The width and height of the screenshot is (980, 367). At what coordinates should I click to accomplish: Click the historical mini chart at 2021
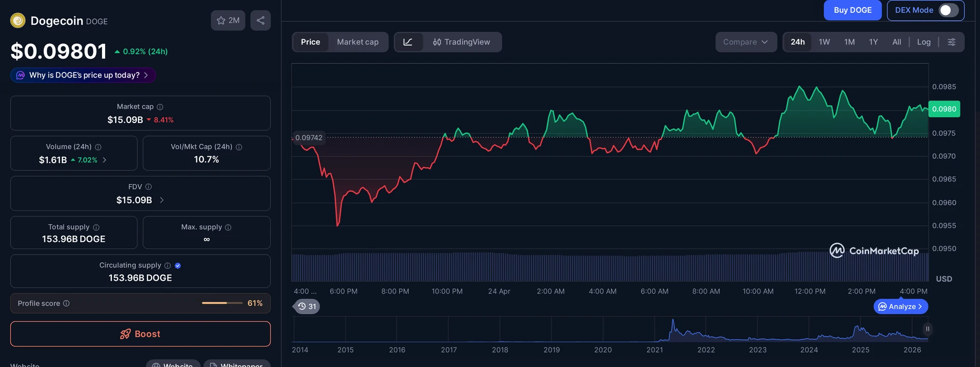[655, 329]
